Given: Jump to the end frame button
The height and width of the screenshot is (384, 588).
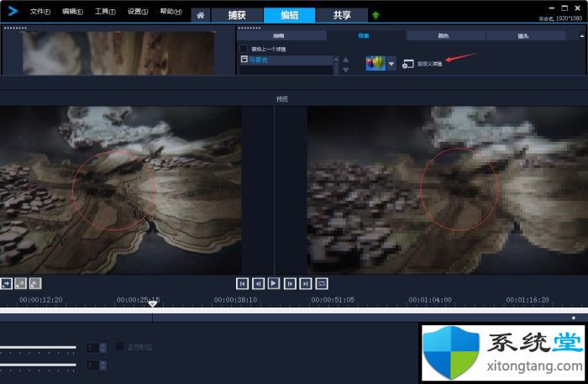Looking at the screenshot, I should (306, 283).
